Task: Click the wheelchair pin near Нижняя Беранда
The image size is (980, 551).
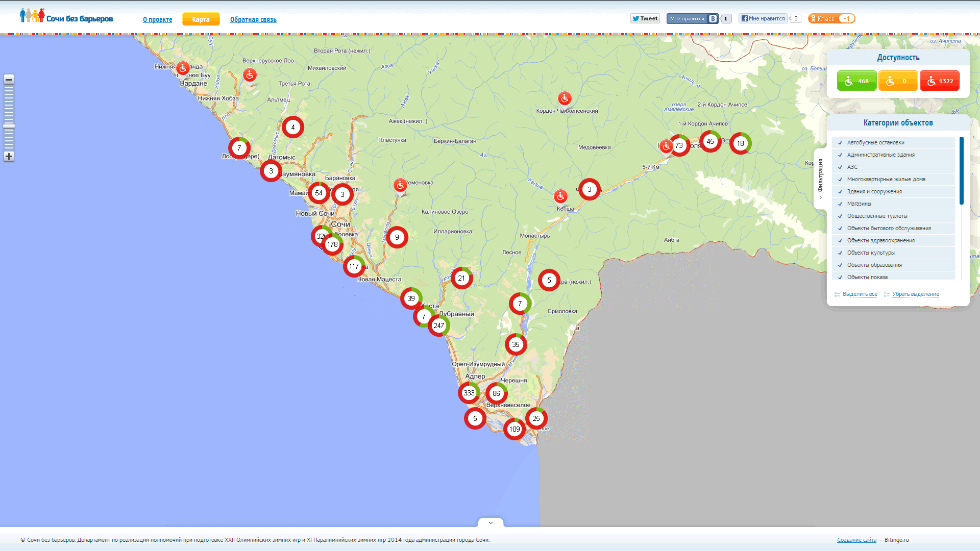Action: (183, 68)
